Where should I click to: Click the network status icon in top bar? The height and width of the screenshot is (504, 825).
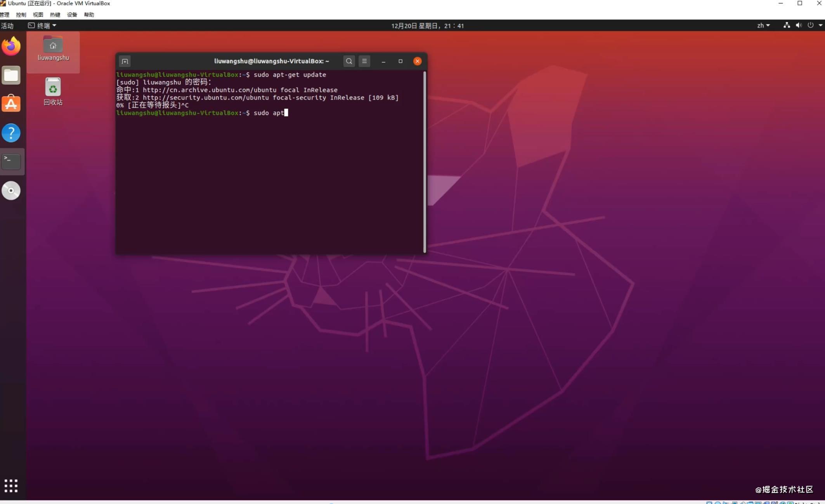click(787, 25)
